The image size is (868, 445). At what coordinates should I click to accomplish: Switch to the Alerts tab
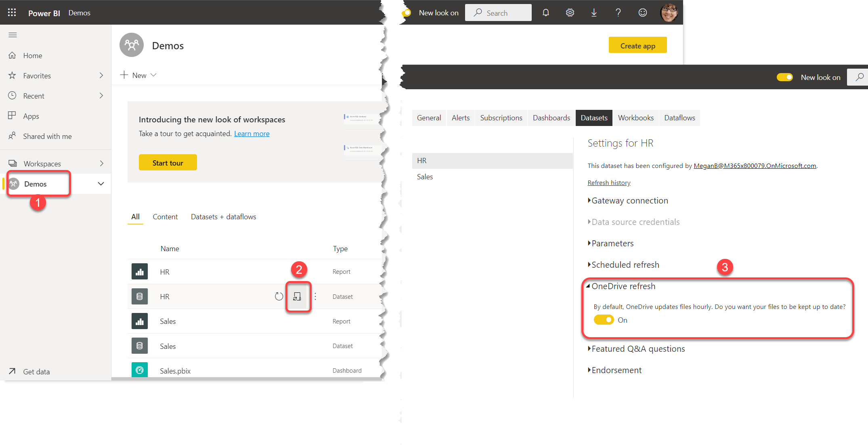click(x=461, y=118)
